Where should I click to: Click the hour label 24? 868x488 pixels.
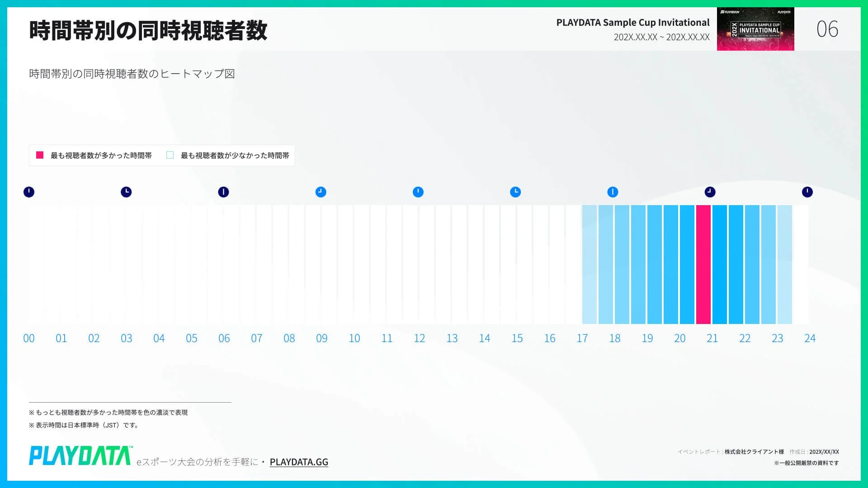810,338
